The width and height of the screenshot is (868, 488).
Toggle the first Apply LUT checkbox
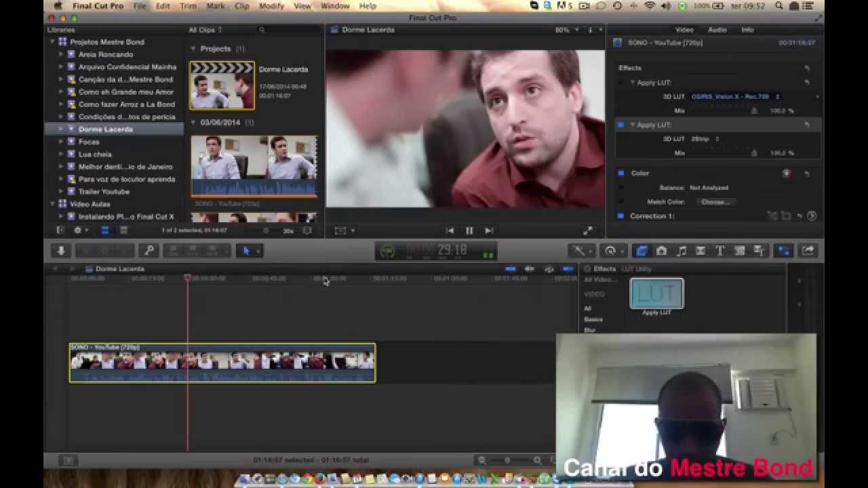(620, 83)
